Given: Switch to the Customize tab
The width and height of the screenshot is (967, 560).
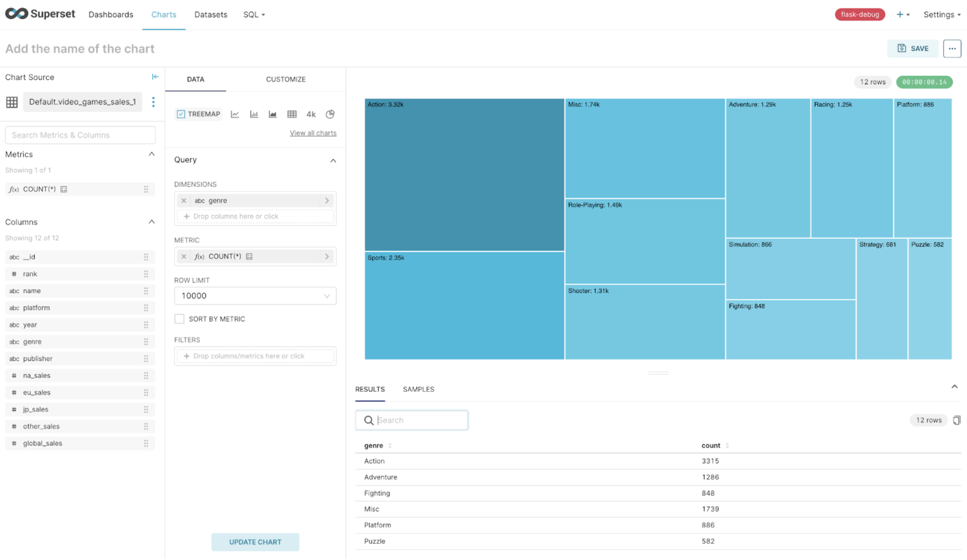Looking at the screenshot, I should pyautogui.click(x=286, y=79).
